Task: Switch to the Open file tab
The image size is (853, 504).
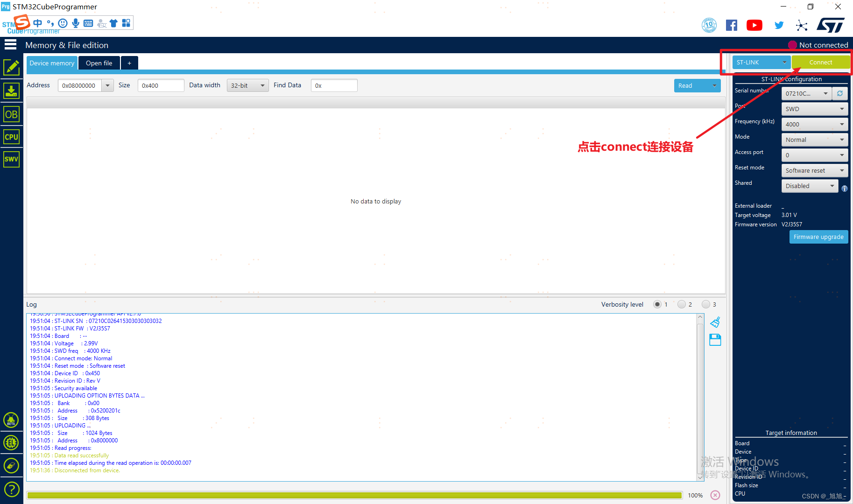Action: [99, 63]
